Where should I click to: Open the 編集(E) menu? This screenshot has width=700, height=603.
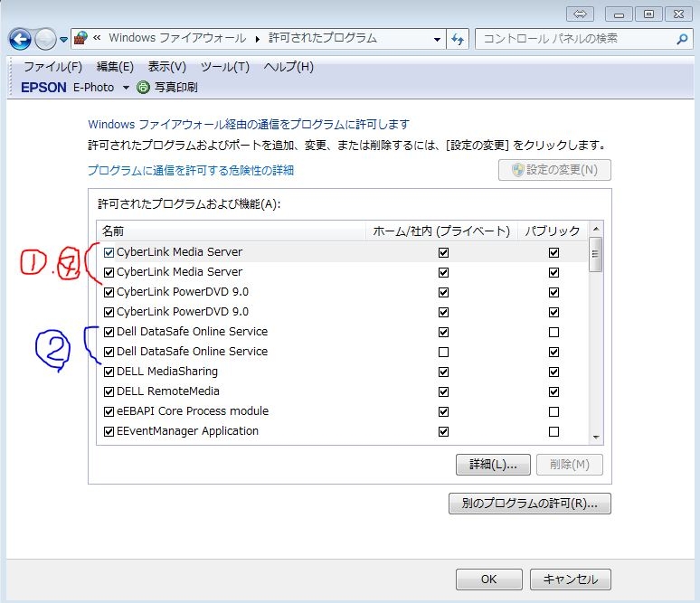pos(115,67)
